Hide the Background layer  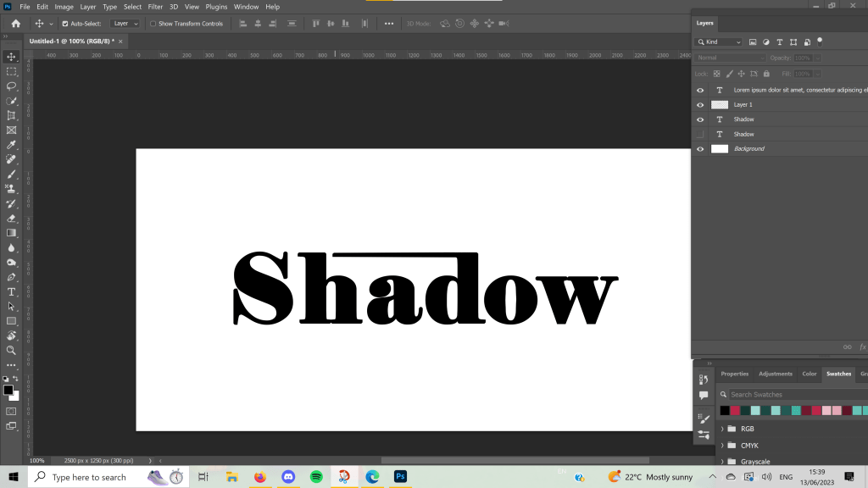point(700,149)
